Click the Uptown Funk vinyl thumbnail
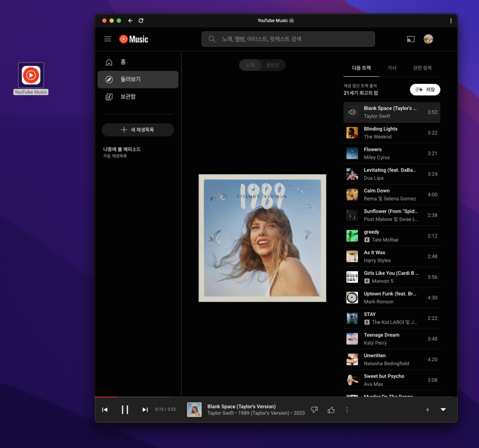The image size is (479, 448). point(352,298)
